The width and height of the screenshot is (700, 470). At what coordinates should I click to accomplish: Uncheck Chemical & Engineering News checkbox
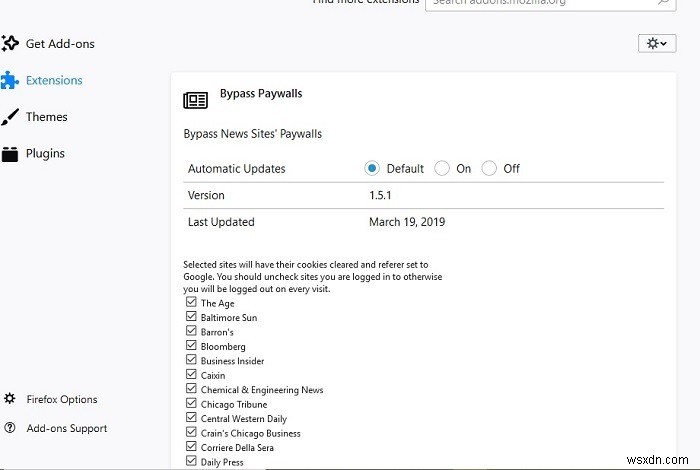tap(191, 388)
